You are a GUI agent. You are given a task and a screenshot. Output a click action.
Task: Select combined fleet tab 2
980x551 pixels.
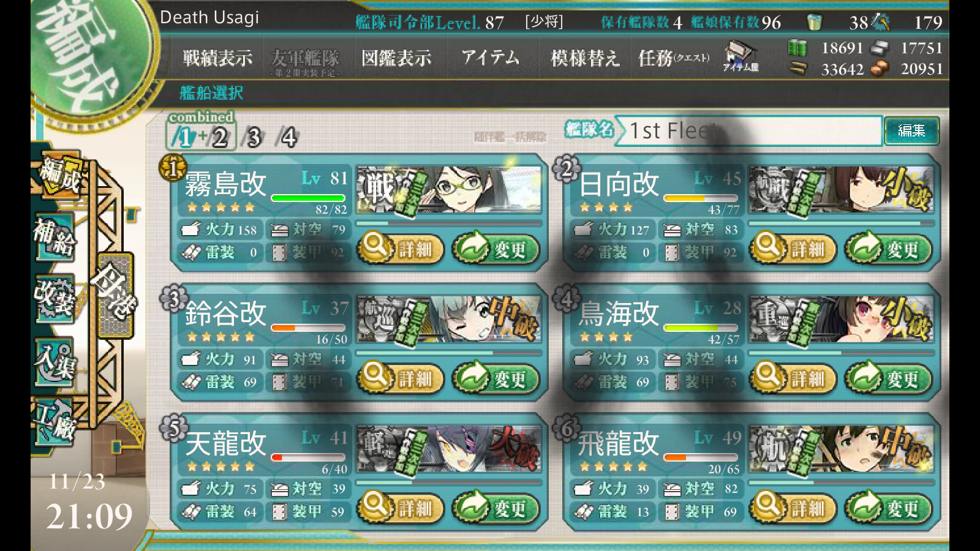click(x=219, y=137)
